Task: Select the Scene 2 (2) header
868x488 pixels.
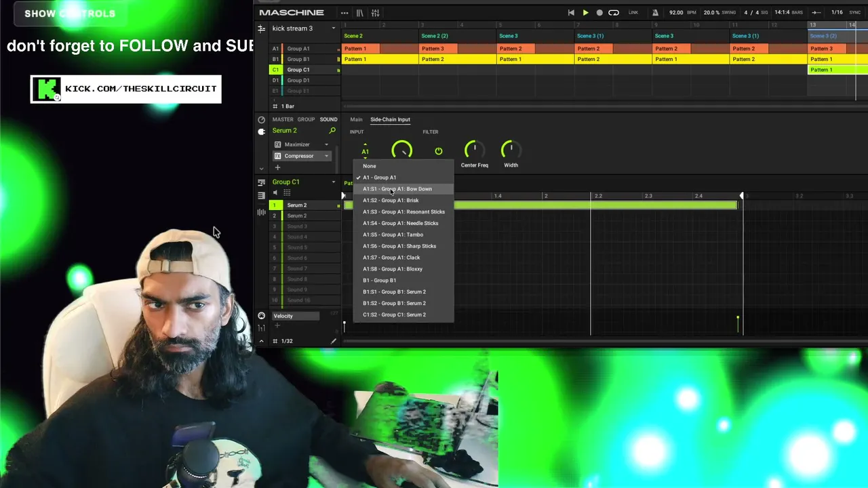Action: coord(435,36)
